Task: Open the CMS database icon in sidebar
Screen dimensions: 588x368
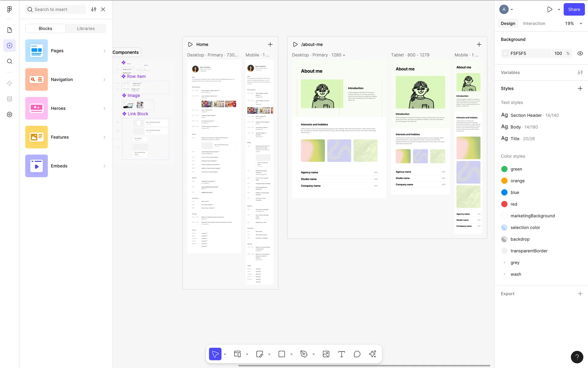Action: [x=9, y=99]
